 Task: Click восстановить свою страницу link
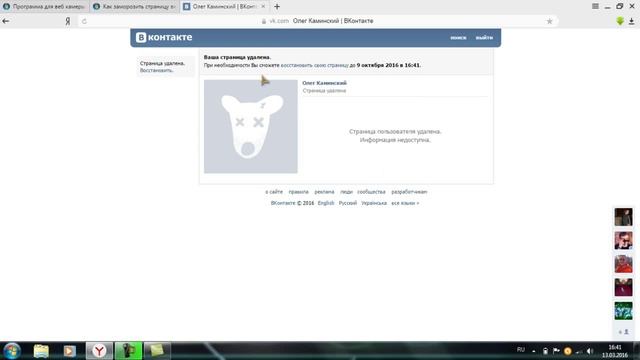click(x=315, y=65)
